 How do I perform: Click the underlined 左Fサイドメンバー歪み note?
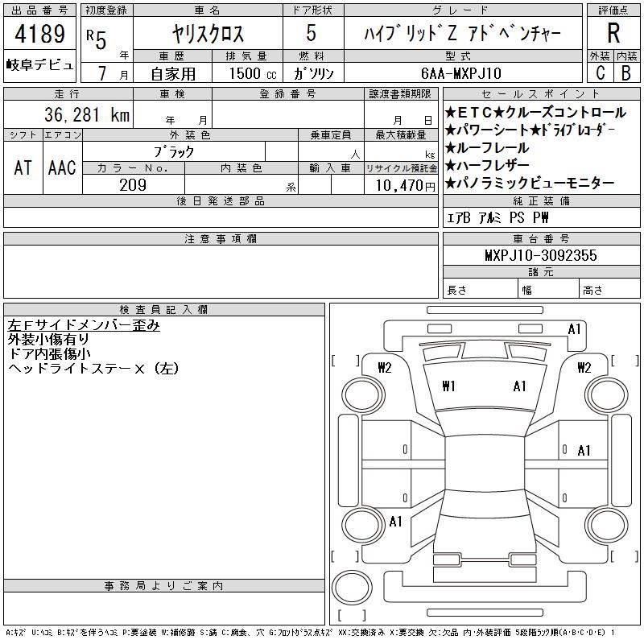(84, 325)
